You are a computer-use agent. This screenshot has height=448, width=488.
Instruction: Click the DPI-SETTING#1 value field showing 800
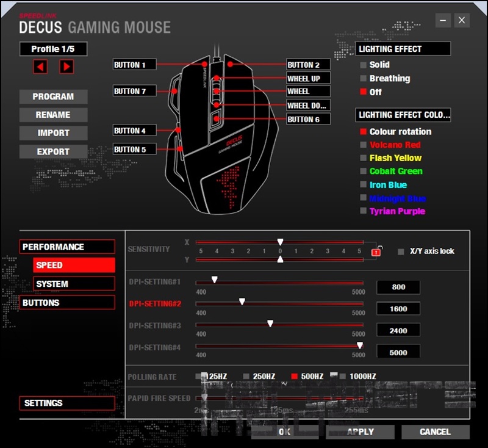coord(398,287)
